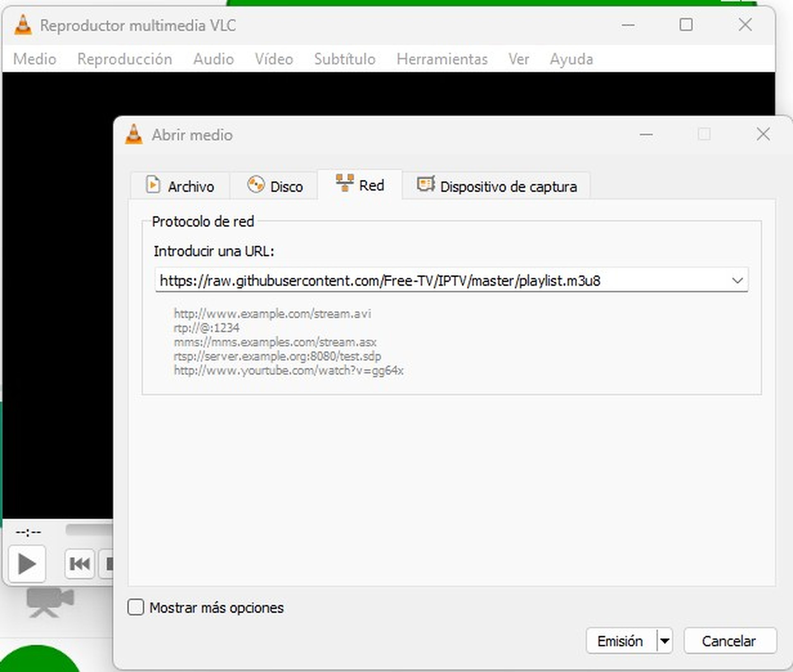Screen dimensions: 793x672
Task: Click the Cancelar button
Action: (730, 641)
